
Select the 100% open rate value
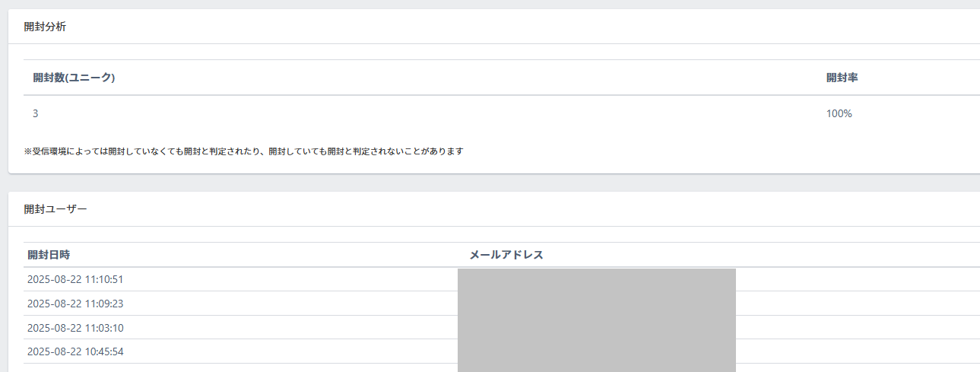pos(839,113)
